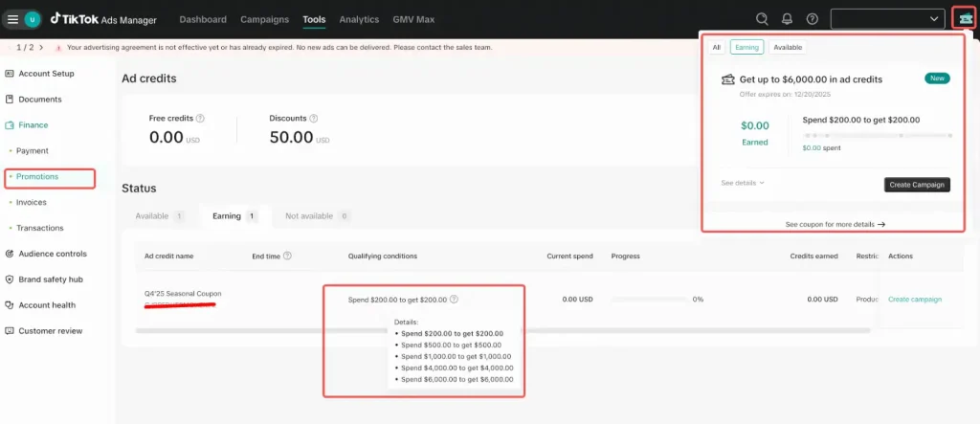Click the New badge on coupon
Image resolution: width=980 pixels, height=424 pixels.
click(938, 78)
